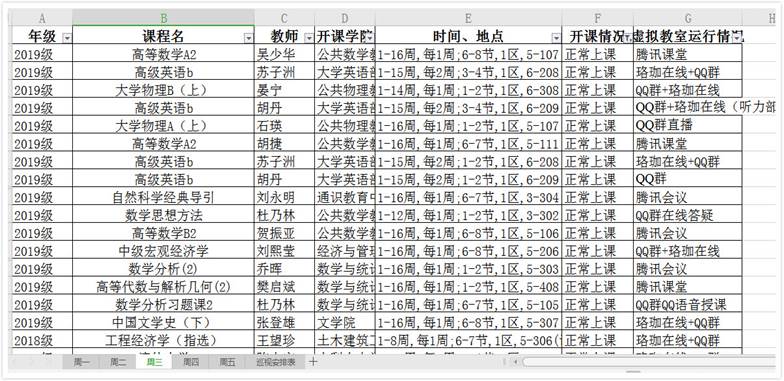Select teacher cell 晏宁
The height and width of the screenshot is (381, 784).
point(284,90)
